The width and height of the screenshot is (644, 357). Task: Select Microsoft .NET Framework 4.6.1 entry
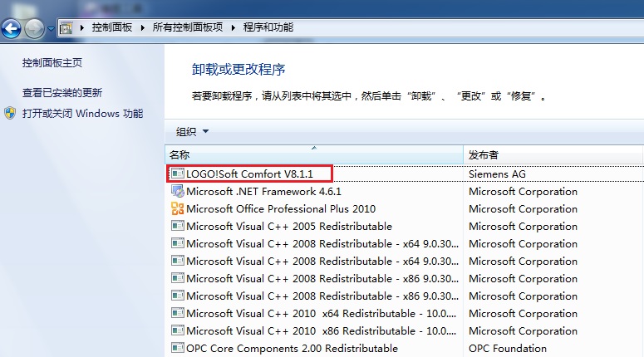[x=263, y=192]
